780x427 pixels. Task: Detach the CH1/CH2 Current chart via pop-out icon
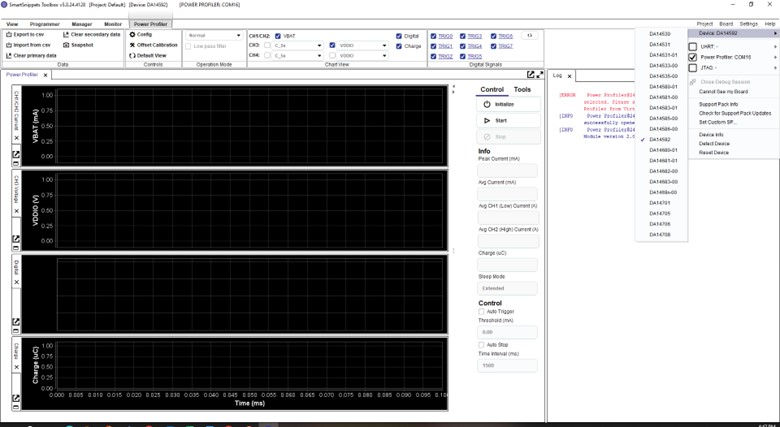(16, 155)
